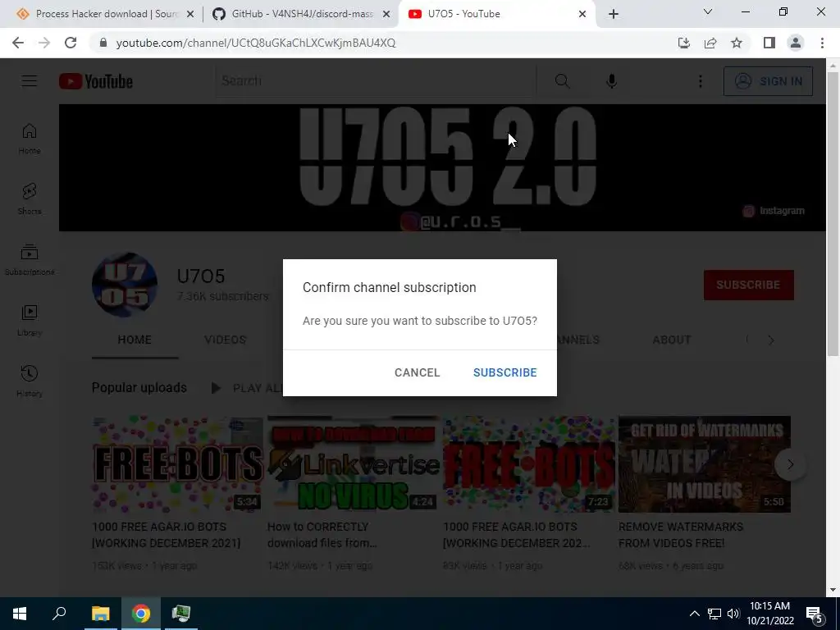Image resolution: width=840 pixels, height=630 pixels.
Task: Open Subscriptions in the sidebar
Action: (x=30, y=260)
